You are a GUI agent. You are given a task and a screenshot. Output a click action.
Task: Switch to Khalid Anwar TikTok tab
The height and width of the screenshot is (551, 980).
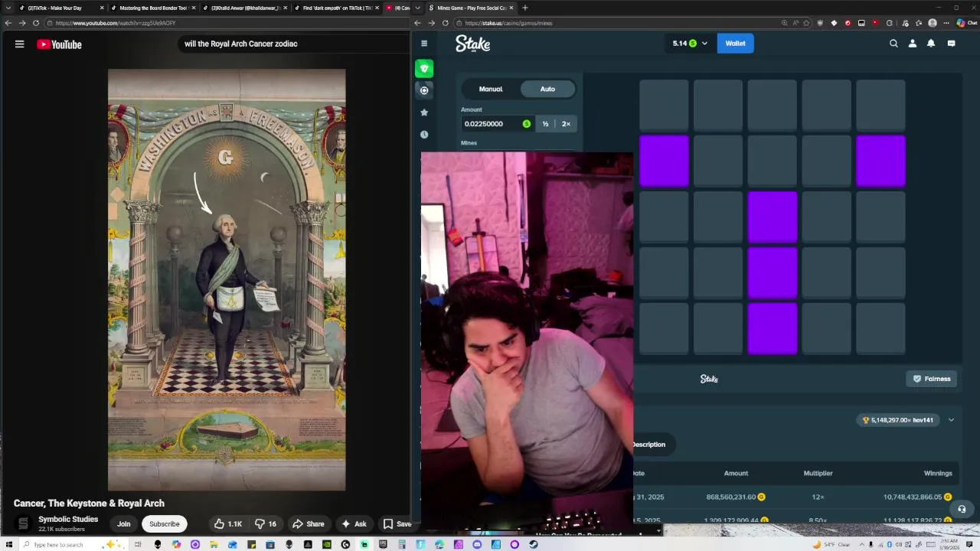click(x=245, y=8)
